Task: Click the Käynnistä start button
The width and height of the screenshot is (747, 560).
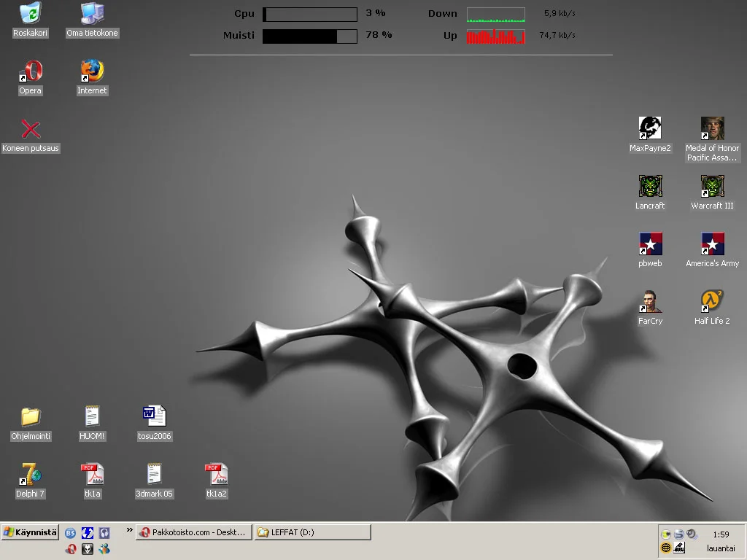Action: click(x=30, y=532)
